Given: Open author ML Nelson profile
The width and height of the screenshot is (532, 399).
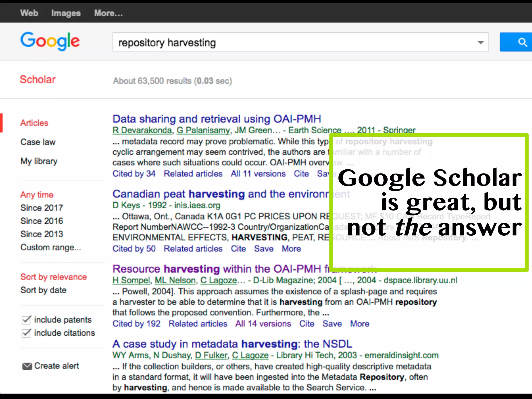Looking at the screenshot, I should coord(175,280).
